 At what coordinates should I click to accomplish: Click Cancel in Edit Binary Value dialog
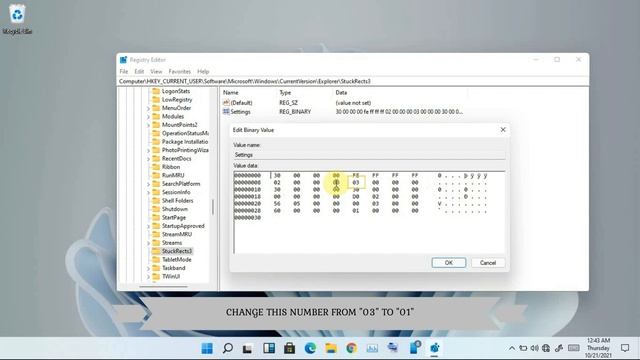(488, 263)
